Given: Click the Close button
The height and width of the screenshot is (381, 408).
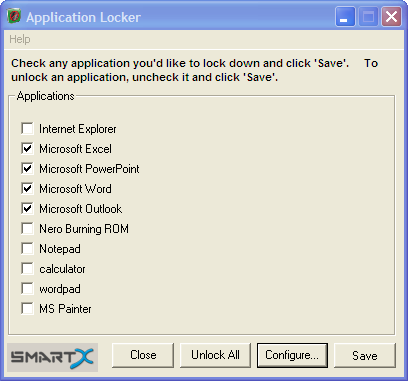Looking at the screenshot, I should [x=143, y=355].
